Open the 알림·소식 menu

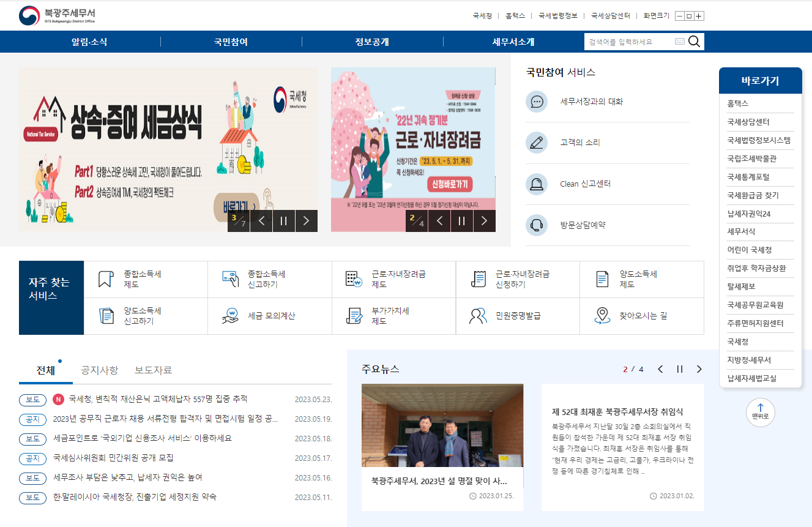click(89, 42)
